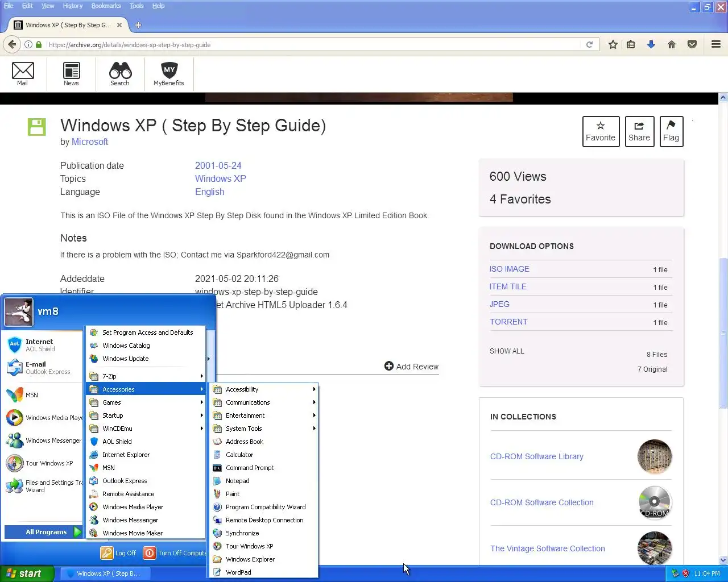Open the Bookmarks menu
Viewport: 728px width, 582px height.
tap(106, 6)
